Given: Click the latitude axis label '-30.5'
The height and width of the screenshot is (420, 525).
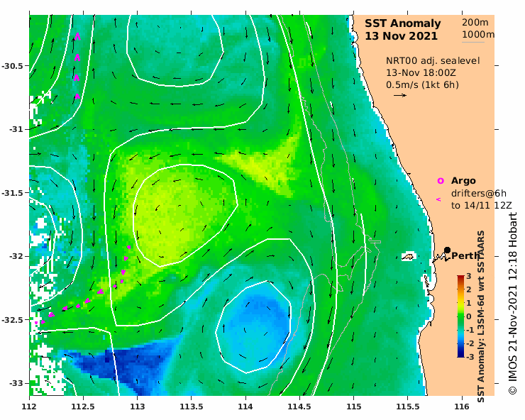Looking at the screenshot, I should (13, 66).
